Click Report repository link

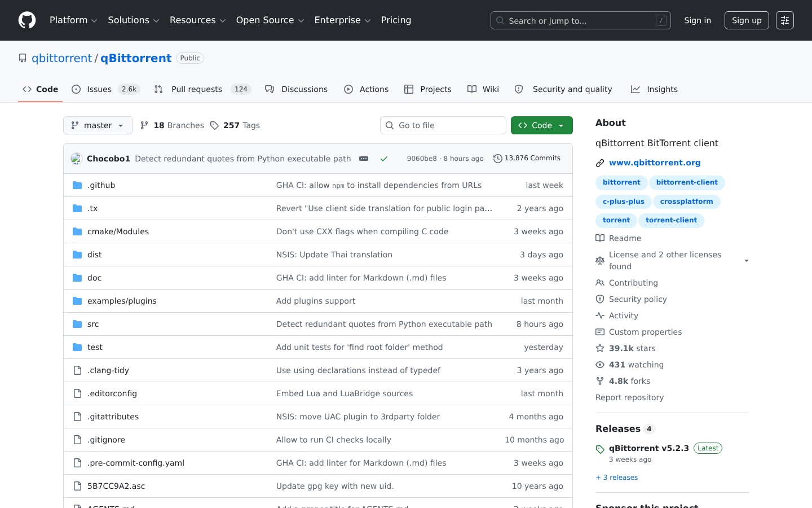629,397
